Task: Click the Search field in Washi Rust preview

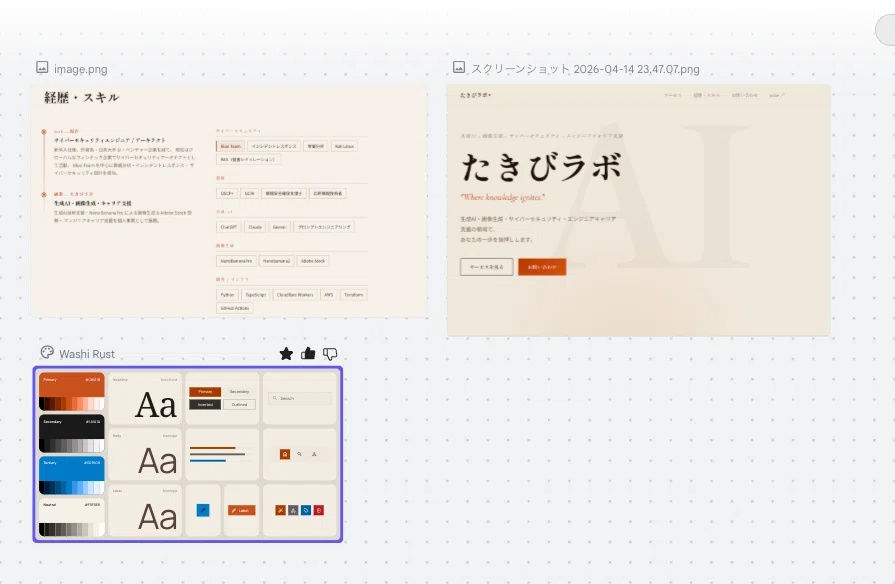Action: (300, 398)
